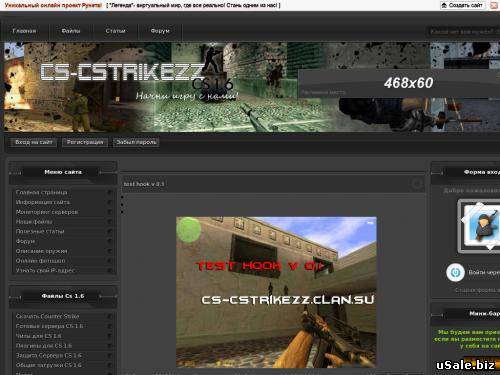
Task: Click the Мини-бар block header
Action: (484, 314)
